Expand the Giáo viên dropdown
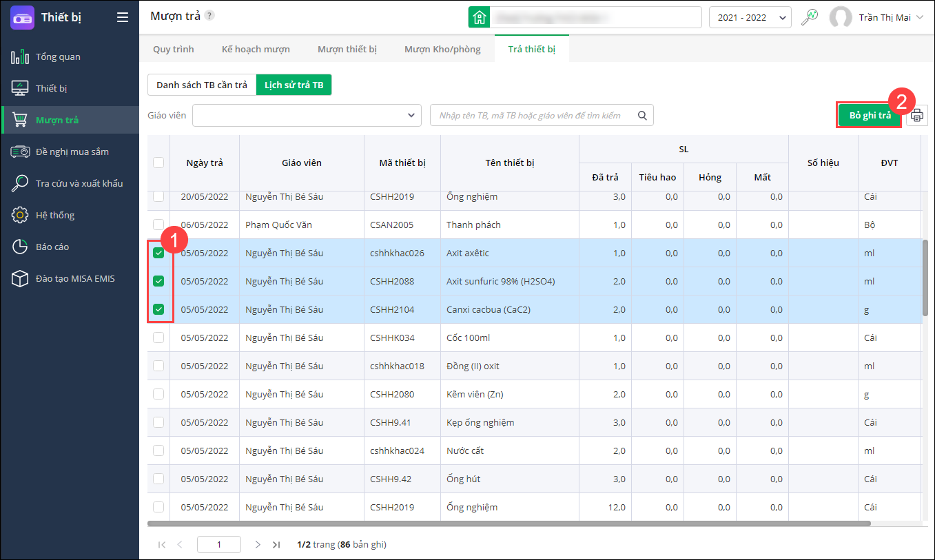935x560 pixels. tap(411, 116)
